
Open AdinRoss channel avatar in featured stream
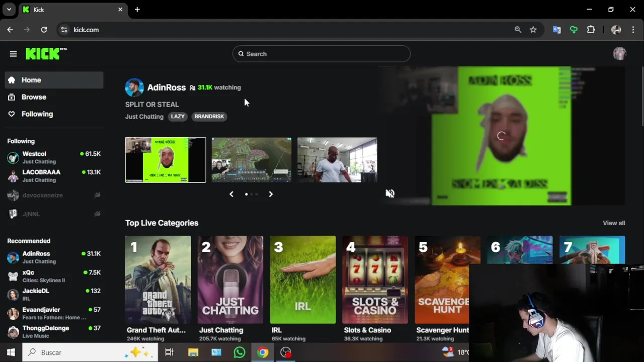pos(134,87)
